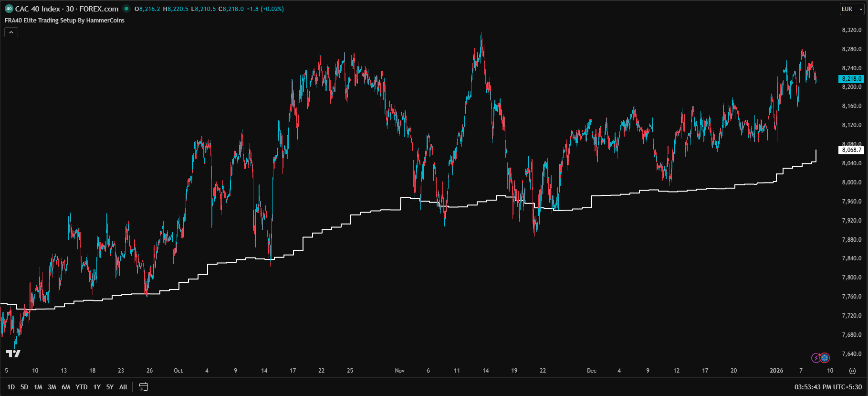The height and width of the screenshot is (396, 868).
Task: Click the purple lightning event marker icon
Action: click(x=816, y=358)
